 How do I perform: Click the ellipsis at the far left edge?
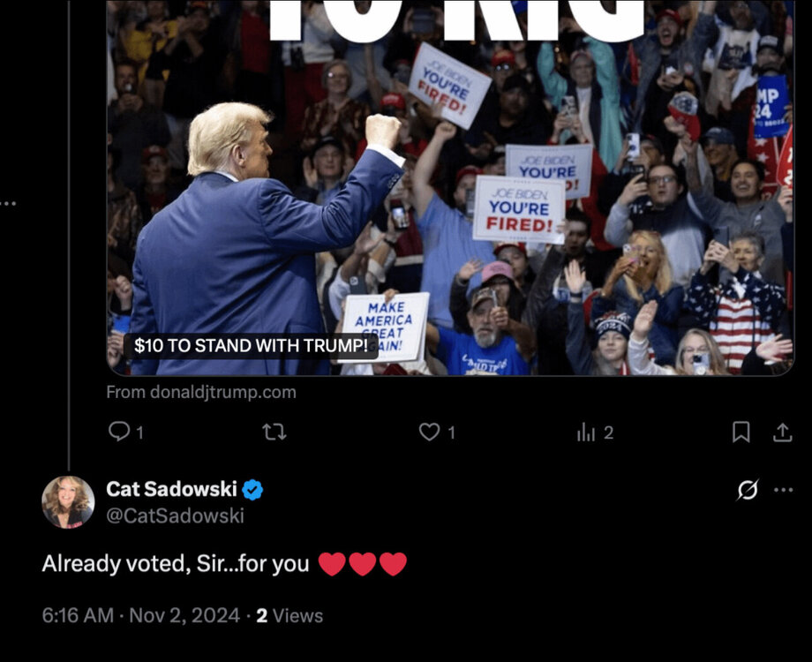click(8, 204)
